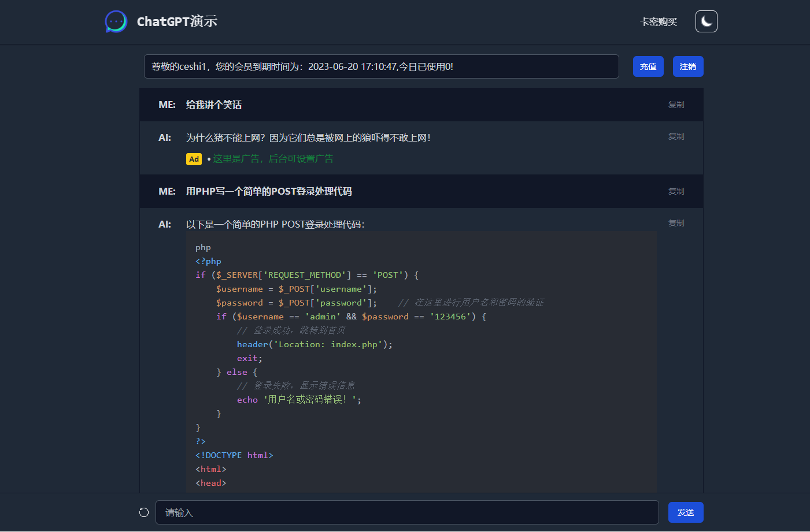Click the refresh icon beside the input box
The width and height of the screenshot is (810, 532).
coord(144,512)
